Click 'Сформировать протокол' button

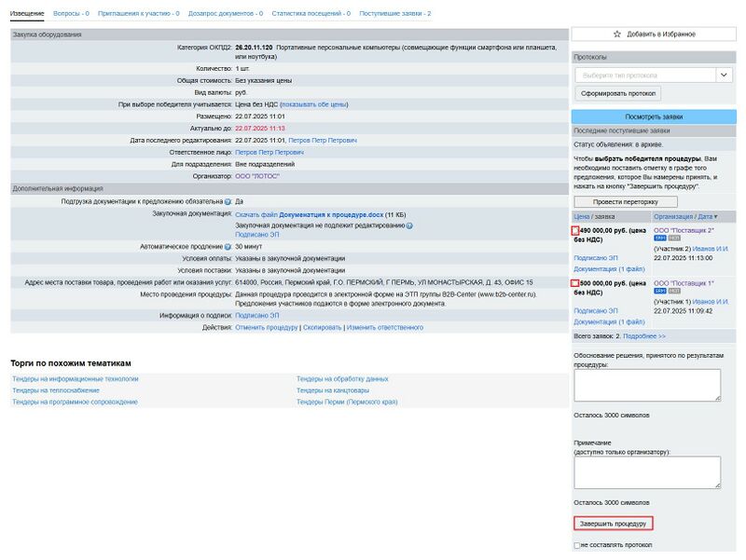[x=617, y=92]
